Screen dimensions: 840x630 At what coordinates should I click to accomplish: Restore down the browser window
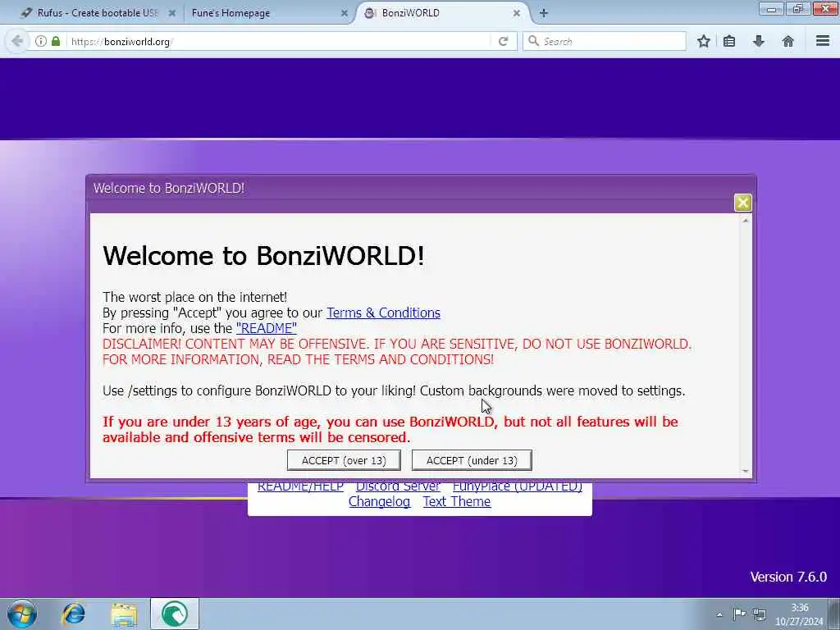pos(797,8)
